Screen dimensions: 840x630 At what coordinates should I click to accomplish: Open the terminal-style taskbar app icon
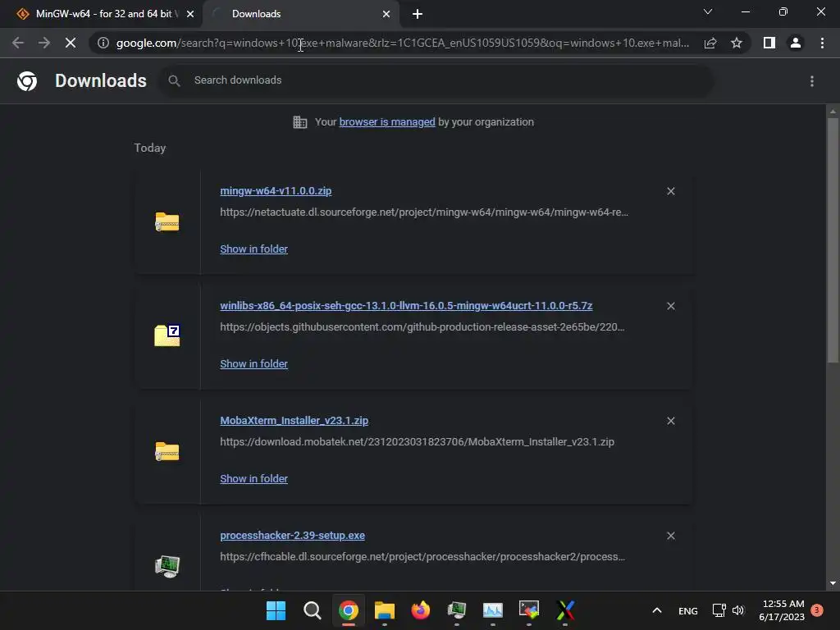coord(529,610)
